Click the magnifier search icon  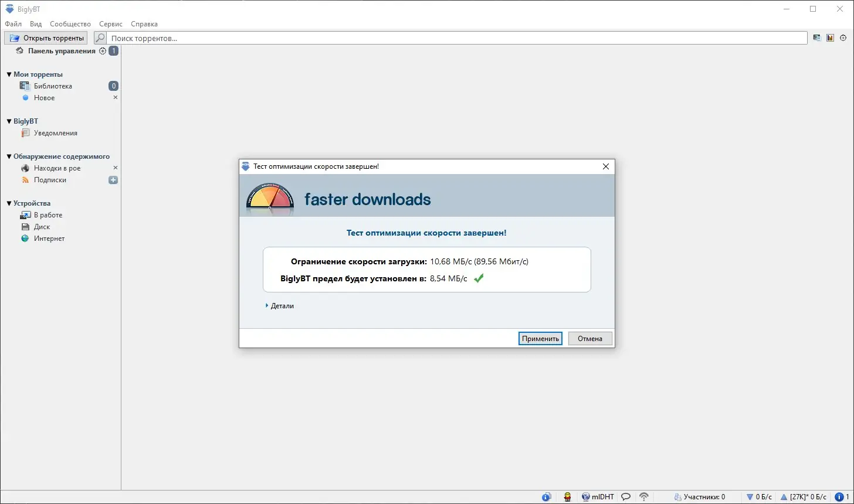100,38
